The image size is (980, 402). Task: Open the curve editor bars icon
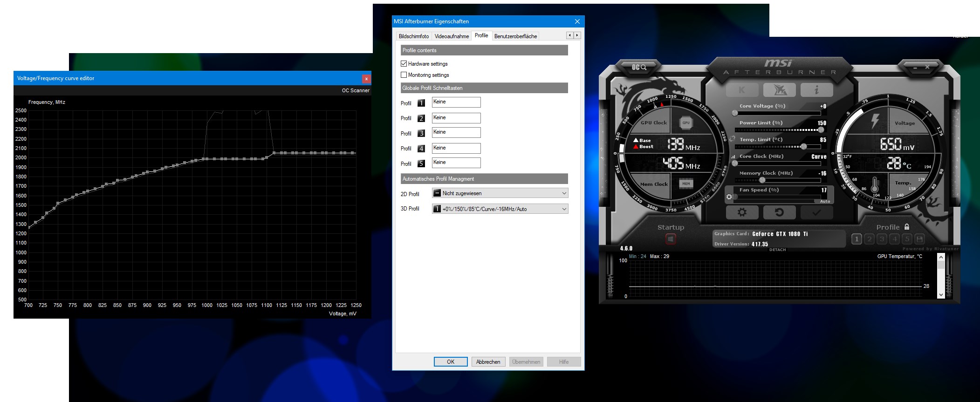tap(733, 157)
